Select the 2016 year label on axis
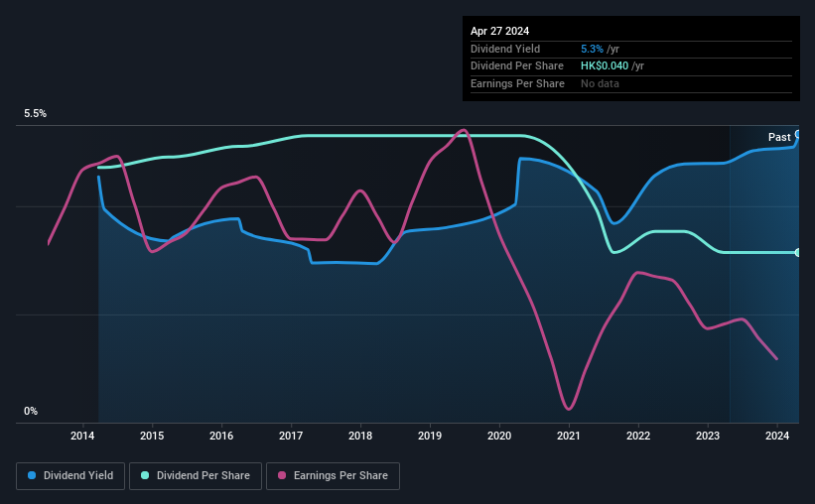Screen dimensions: 815x504 [x=221, y=436]
